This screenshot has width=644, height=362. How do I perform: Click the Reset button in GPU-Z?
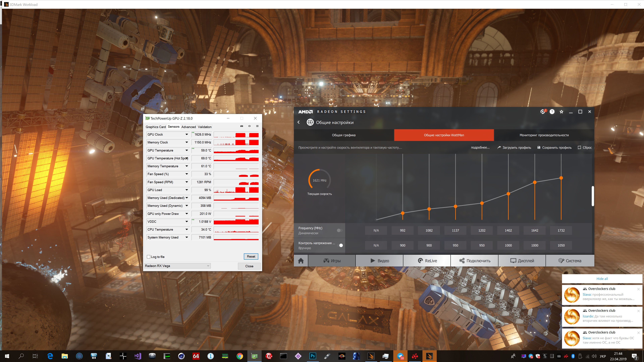pyautogui.click(x=251, y=257)
